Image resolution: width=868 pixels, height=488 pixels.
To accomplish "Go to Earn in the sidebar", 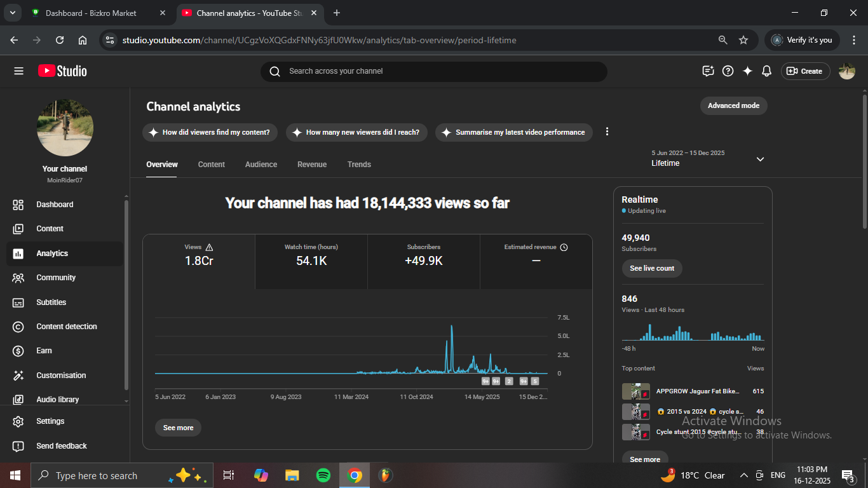I will point(44,351).
